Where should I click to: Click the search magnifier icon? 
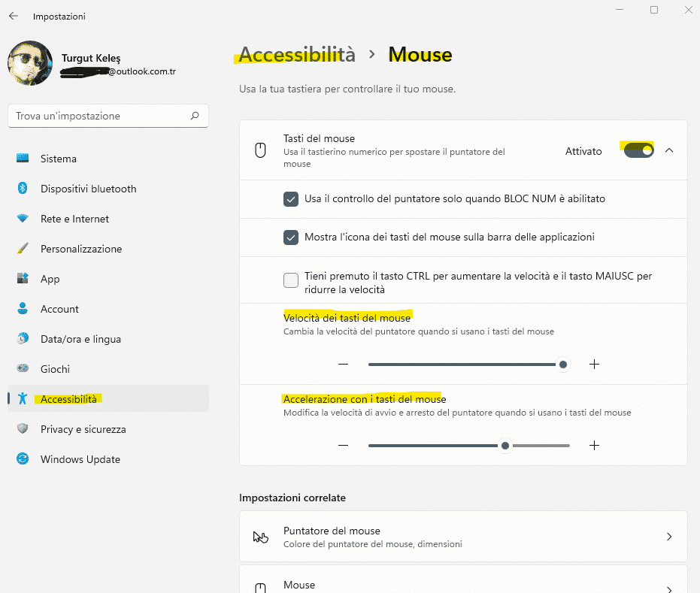coord(195,116)
